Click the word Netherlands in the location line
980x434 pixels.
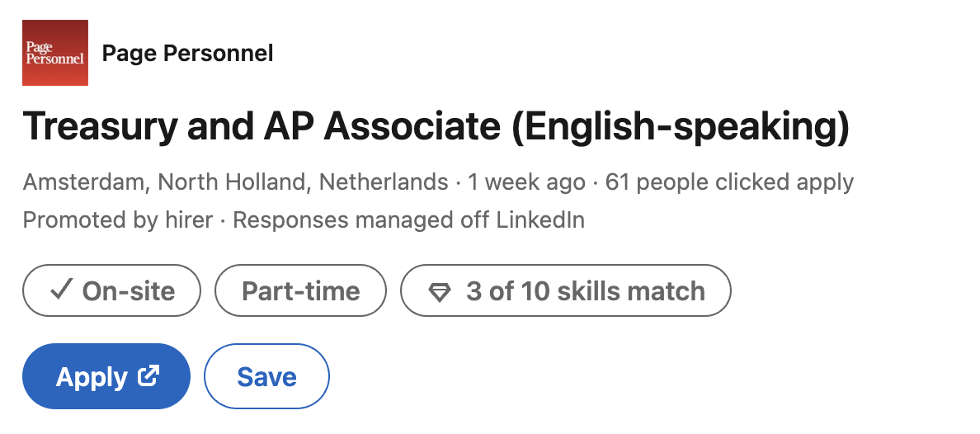[x=384, y=182]
